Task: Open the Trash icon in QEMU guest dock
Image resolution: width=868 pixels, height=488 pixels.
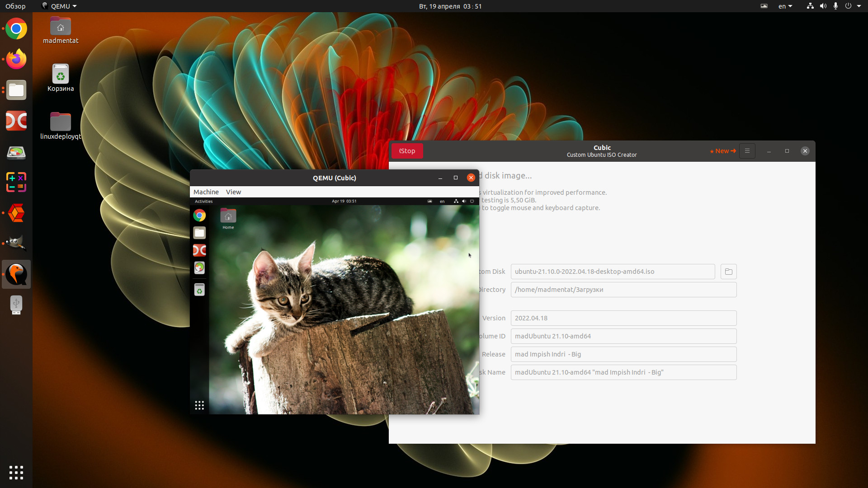Action: (x=199, y=290)
